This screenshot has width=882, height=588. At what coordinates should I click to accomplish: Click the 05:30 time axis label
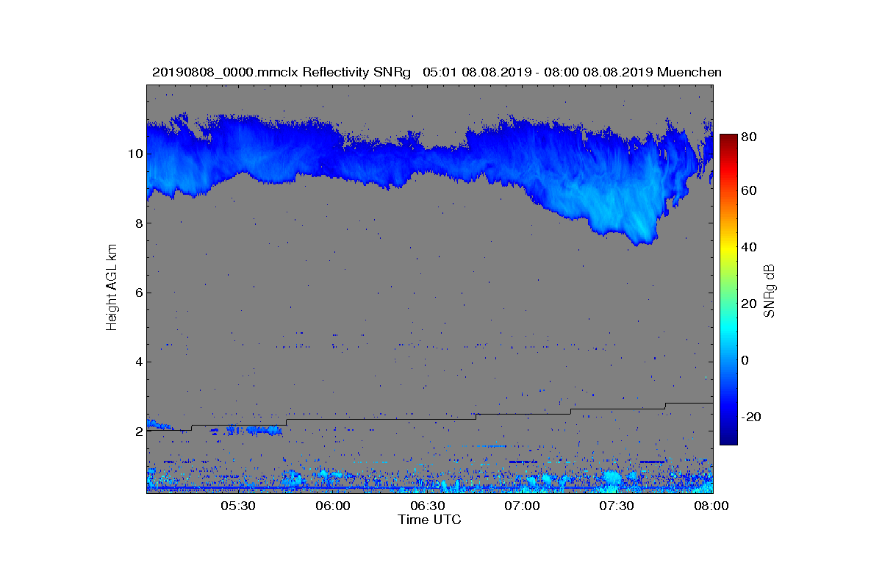(238, 506)
